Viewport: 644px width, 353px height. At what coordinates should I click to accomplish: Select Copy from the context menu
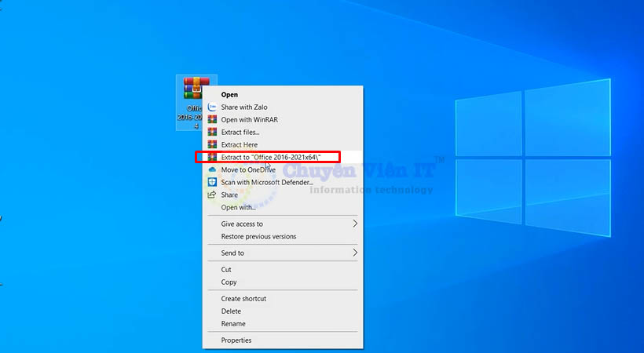pyautogui.click(x=229, y=282)
